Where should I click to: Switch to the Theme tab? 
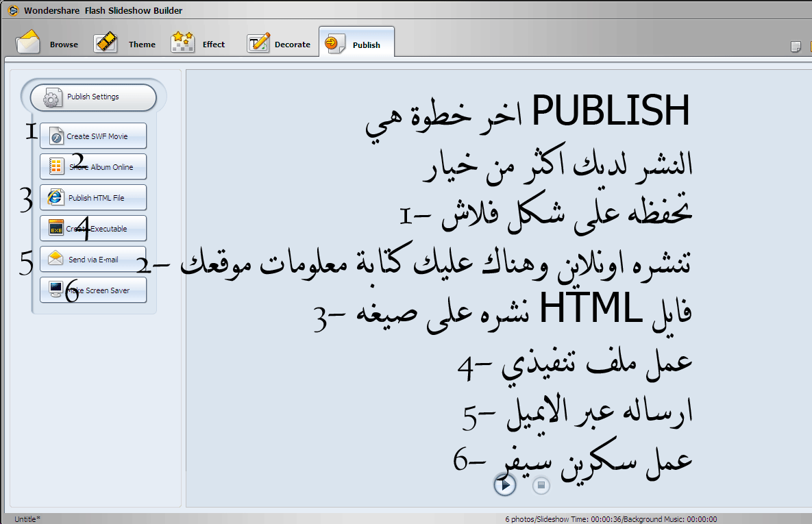[125, 43]
